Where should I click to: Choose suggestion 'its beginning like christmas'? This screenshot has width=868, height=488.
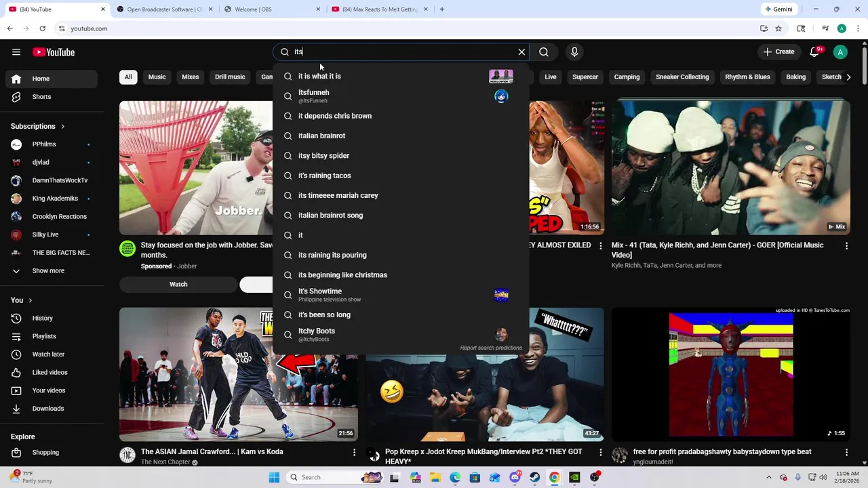[x=400, y=275]
